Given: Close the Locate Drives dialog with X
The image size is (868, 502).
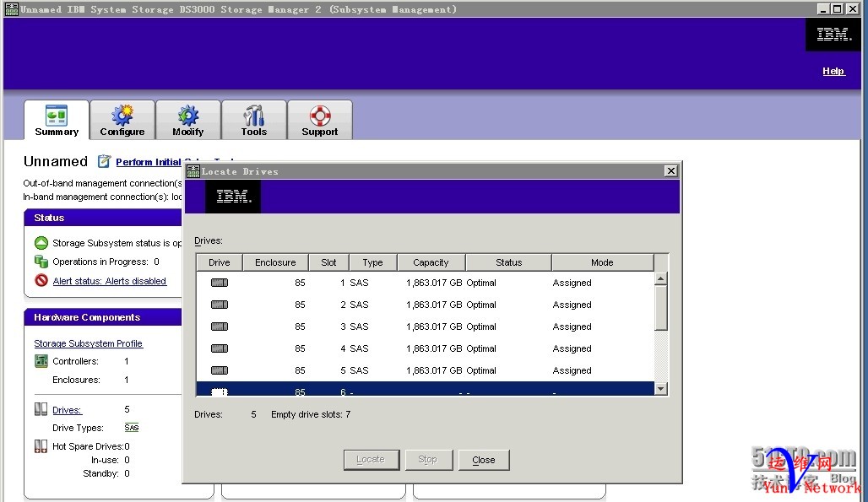Looking at the screenshot, I should point(671,170).
